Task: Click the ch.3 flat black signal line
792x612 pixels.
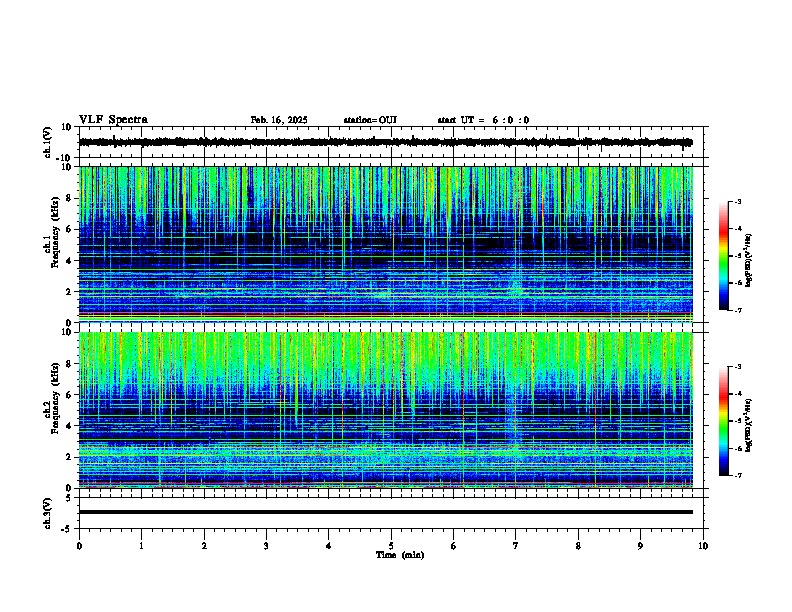Action: click(386, 512)
